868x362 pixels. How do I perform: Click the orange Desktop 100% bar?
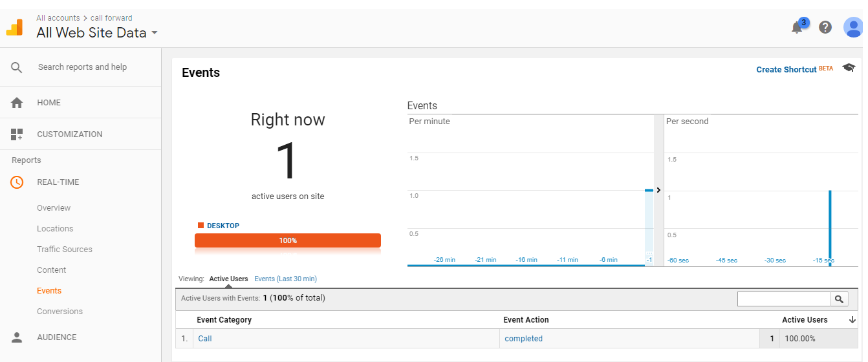(x=288, y=240)
